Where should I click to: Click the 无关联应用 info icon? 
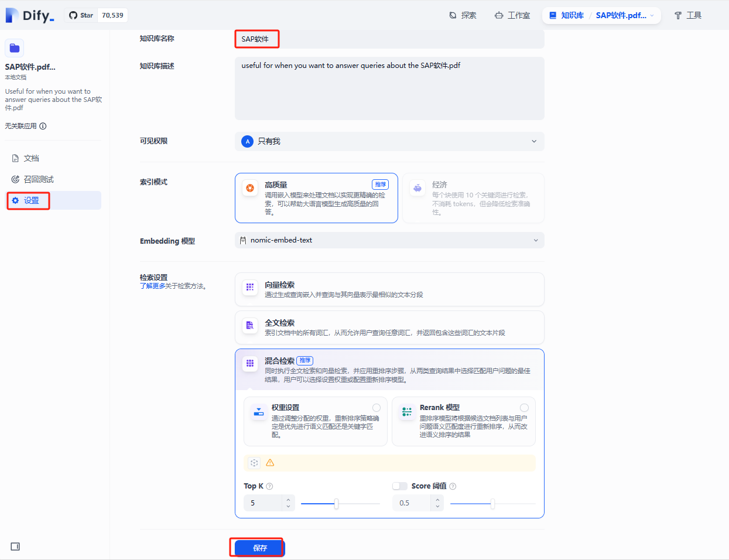click(43, 126)
